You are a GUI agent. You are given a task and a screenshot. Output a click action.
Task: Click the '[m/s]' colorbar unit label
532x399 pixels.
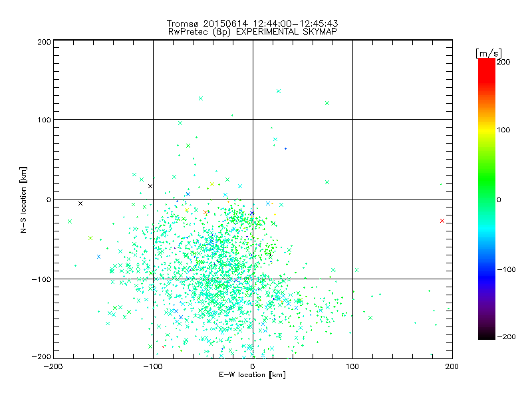pos(489,53)
